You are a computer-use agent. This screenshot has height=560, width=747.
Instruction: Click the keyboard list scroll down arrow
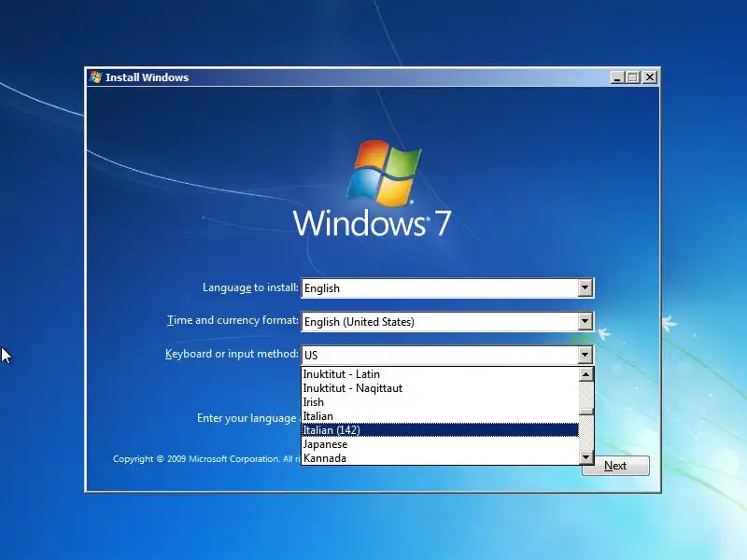(586, 457)
